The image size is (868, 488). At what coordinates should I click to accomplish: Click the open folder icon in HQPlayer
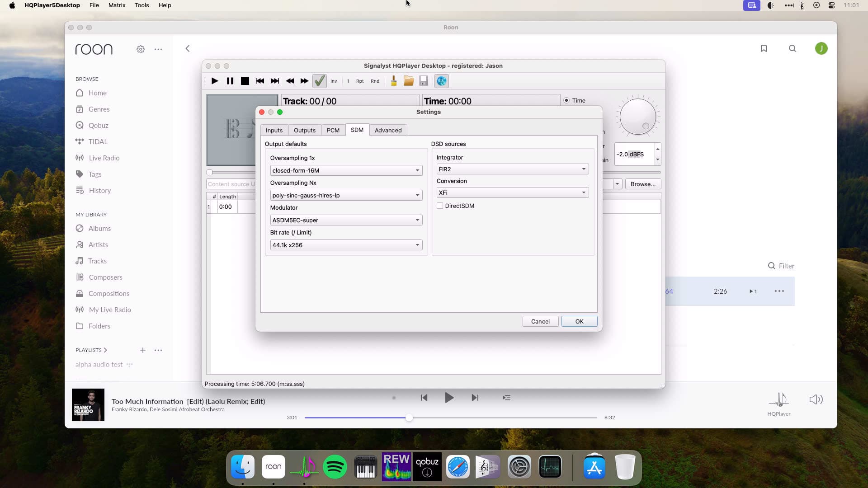[x=409, y=81]
